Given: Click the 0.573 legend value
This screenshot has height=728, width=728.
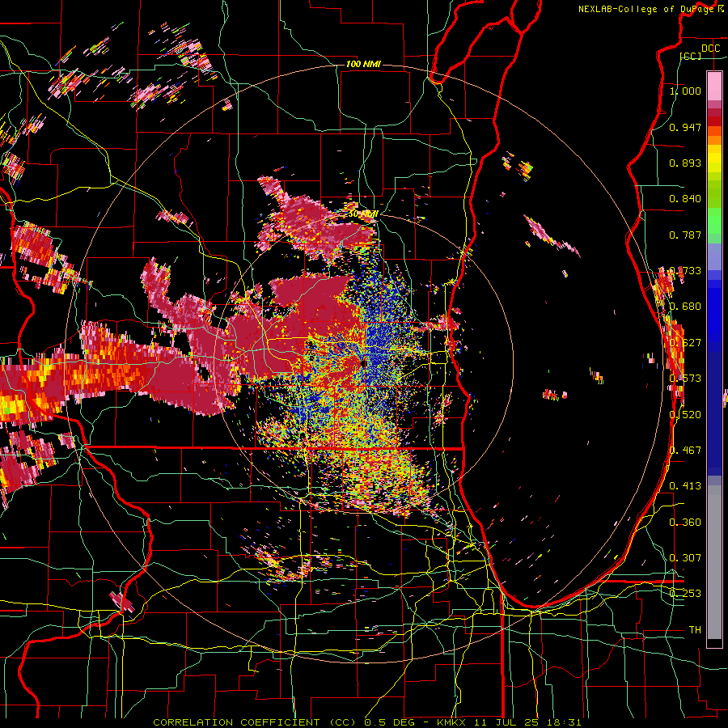Looking at the screenshot, I should click(685, 379).
